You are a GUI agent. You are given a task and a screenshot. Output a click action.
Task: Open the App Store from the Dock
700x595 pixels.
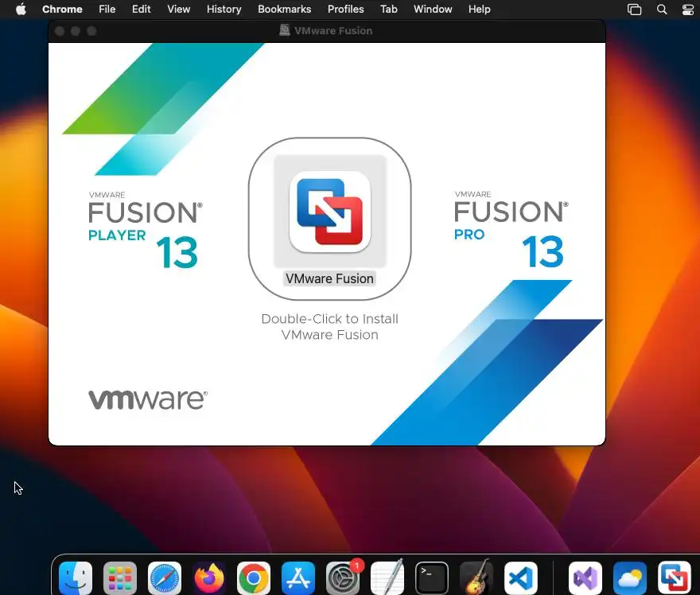298,578
